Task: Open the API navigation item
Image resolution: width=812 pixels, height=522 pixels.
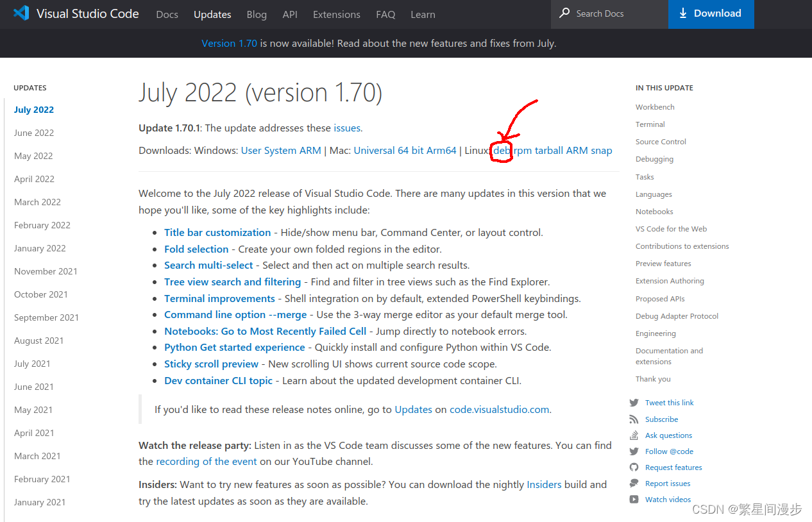Action: pyautogui.click(x=290, y=14)
